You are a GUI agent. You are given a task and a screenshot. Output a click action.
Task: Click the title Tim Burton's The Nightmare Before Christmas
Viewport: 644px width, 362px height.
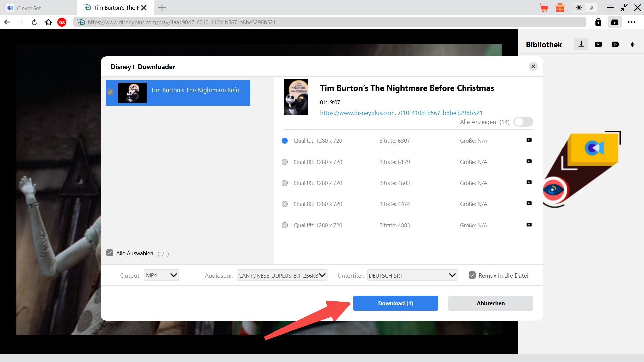tap(407, 88)
